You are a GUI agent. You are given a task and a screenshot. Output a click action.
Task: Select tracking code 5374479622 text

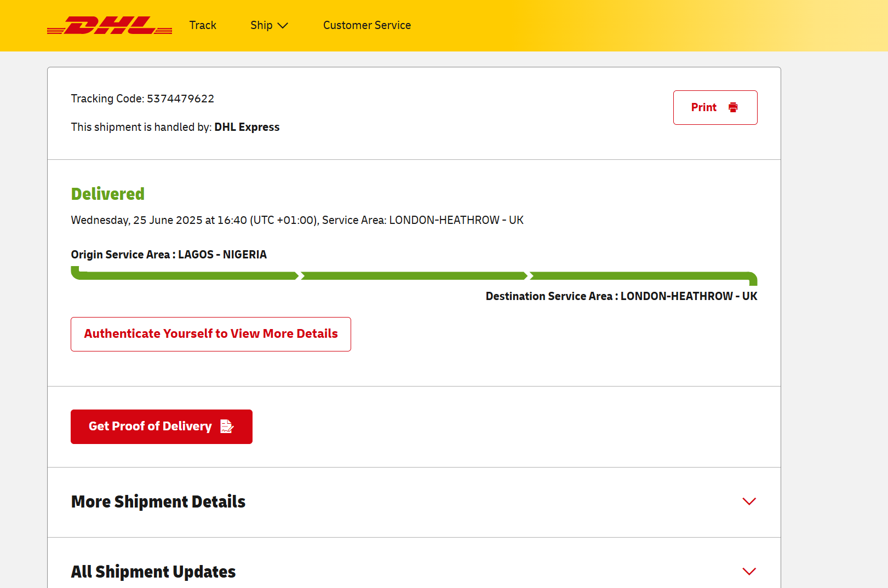pyautogui.click(x=180, y=99)
